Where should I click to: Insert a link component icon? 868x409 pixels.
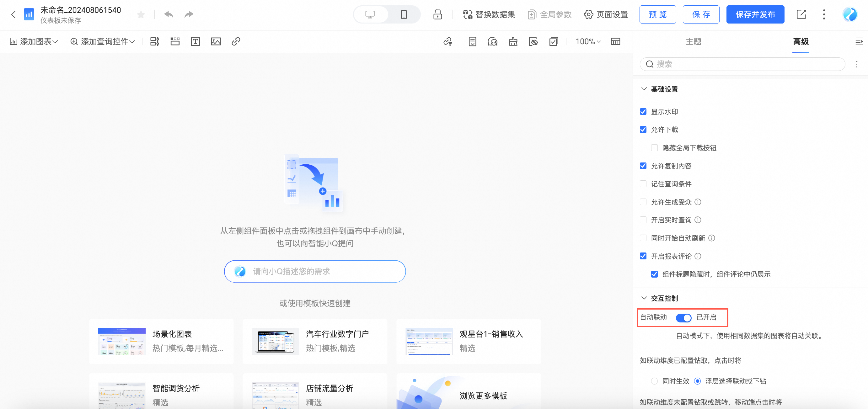click(x=236, y=41)
